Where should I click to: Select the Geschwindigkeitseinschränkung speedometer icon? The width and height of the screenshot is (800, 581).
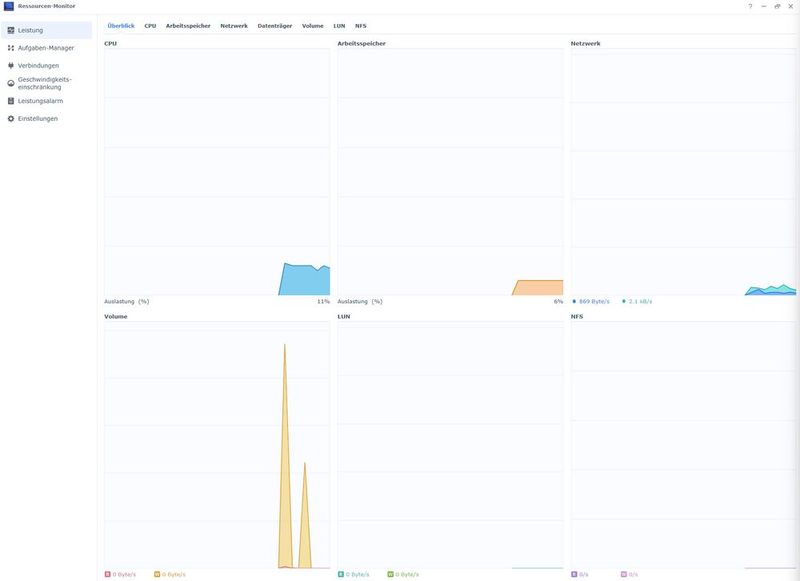(x=10, y=82)
